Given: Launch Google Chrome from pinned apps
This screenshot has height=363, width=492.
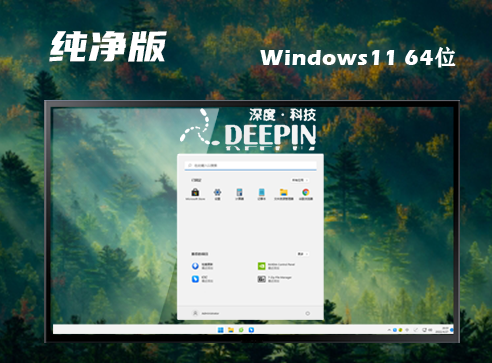Looking at the screenshot, I should click(x=306, y=194).
